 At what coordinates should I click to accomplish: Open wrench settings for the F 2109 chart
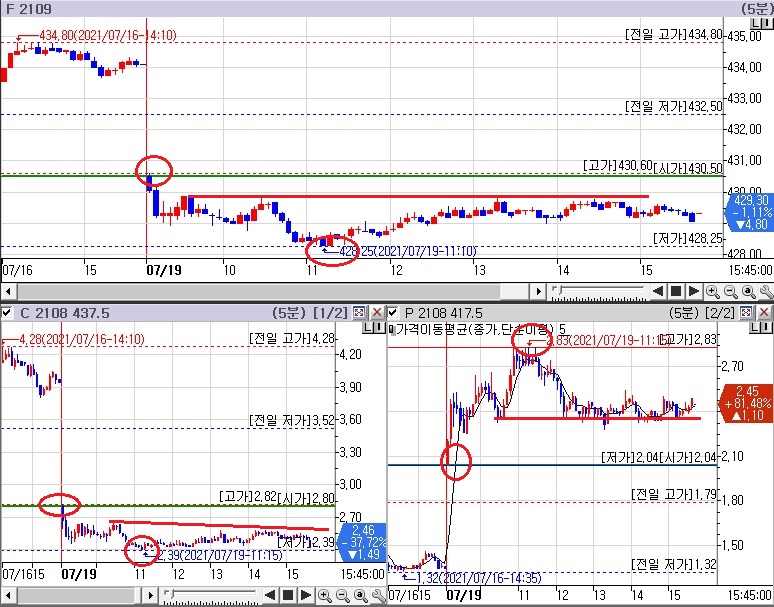click(x=766, y=292)
